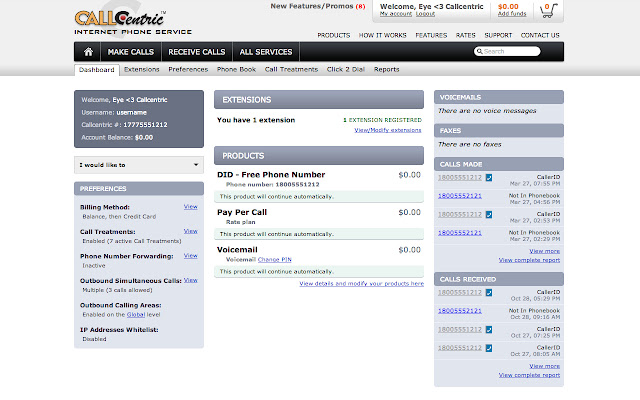Open the Phone Book tab
The width and height of the screenshot is (640, 400).
[236, 69]
